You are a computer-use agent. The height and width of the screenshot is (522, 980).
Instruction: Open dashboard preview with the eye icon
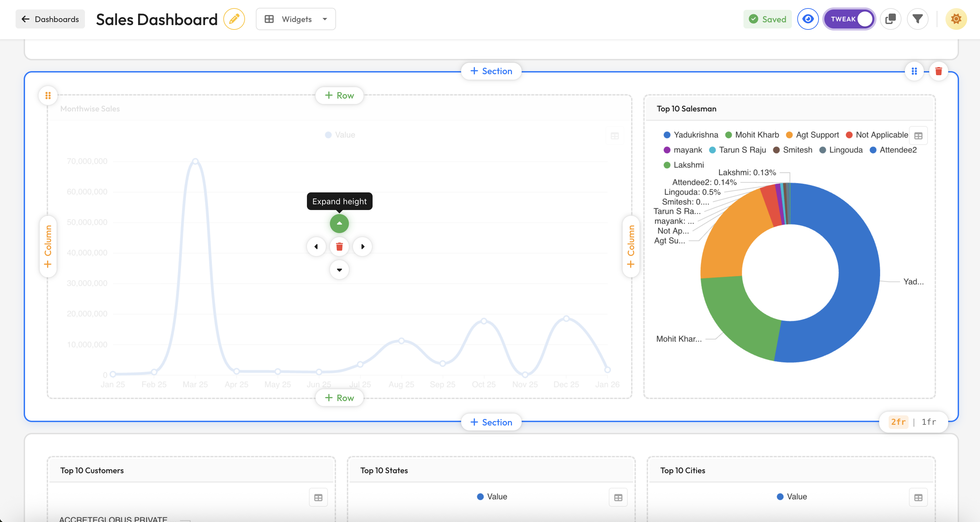pyautogui.click(x=808, y=19)
